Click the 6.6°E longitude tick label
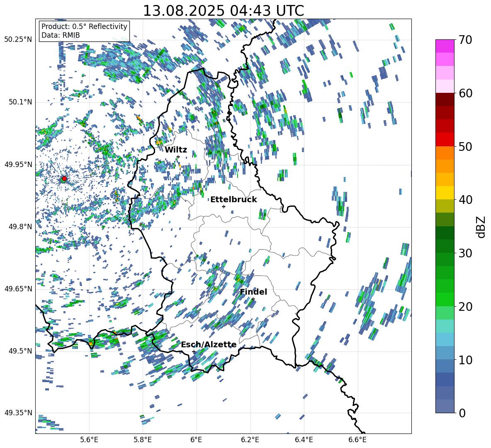Viewport: 491px width, 448px height. pos(357,440)
